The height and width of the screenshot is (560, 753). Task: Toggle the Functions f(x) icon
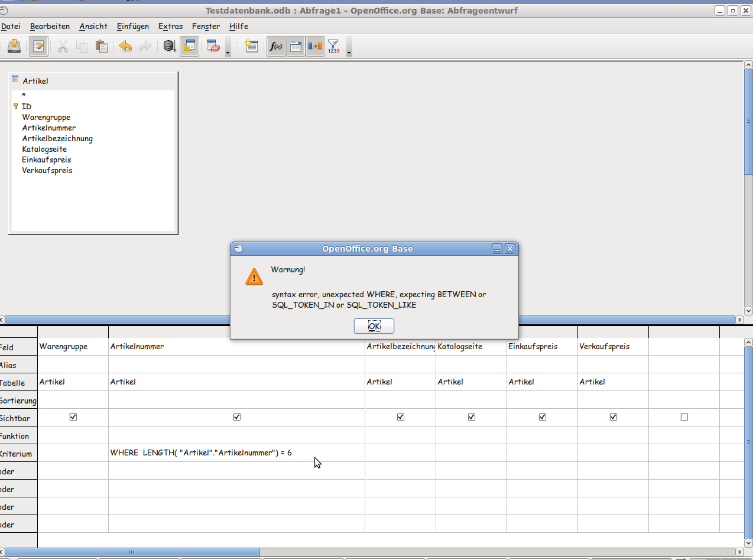point(275,46)
